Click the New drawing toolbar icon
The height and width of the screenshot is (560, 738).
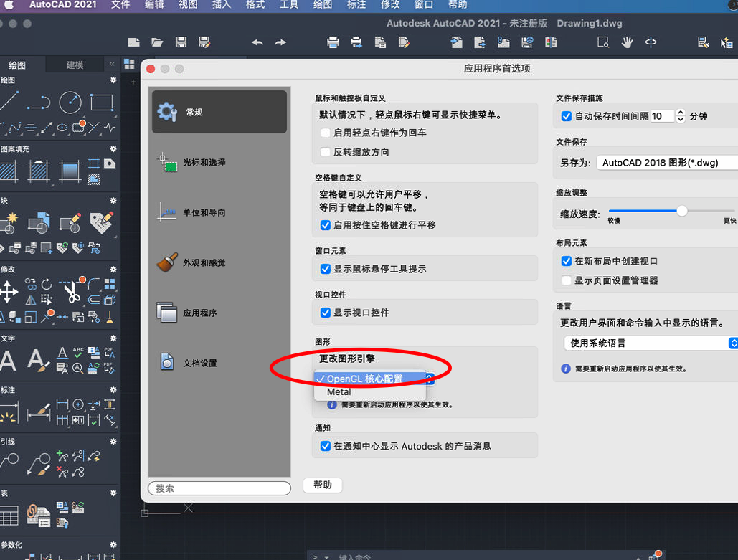pos(133,42)
